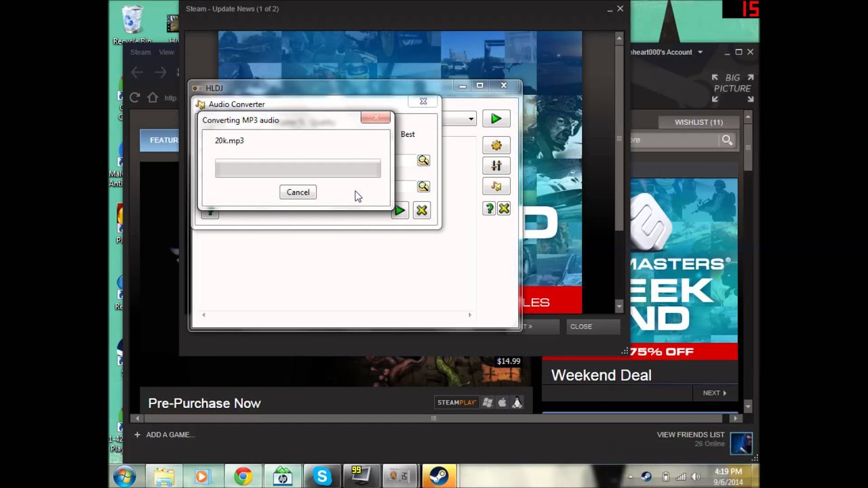
Task: Open audio converter music note icon in HLDJ
Action: [x=496, y=186]
